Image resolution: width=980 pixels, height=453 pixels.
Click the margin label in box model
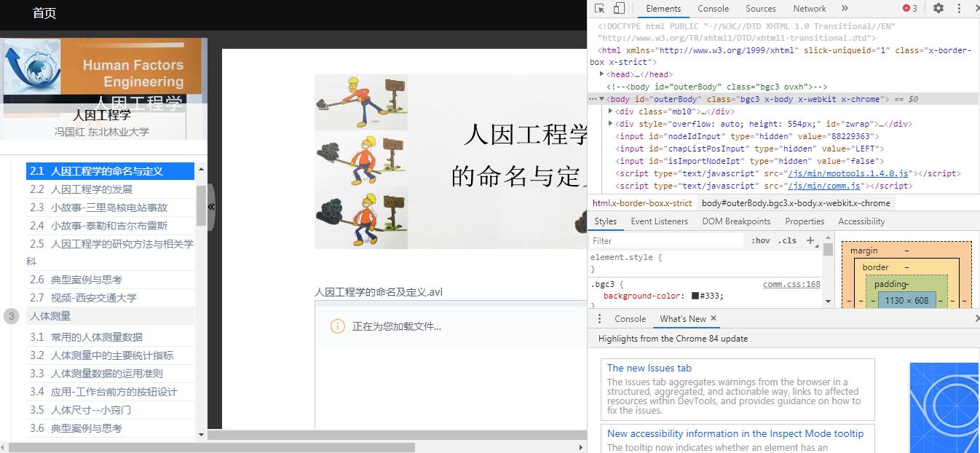pyautogui.click(x=864, y=251)
